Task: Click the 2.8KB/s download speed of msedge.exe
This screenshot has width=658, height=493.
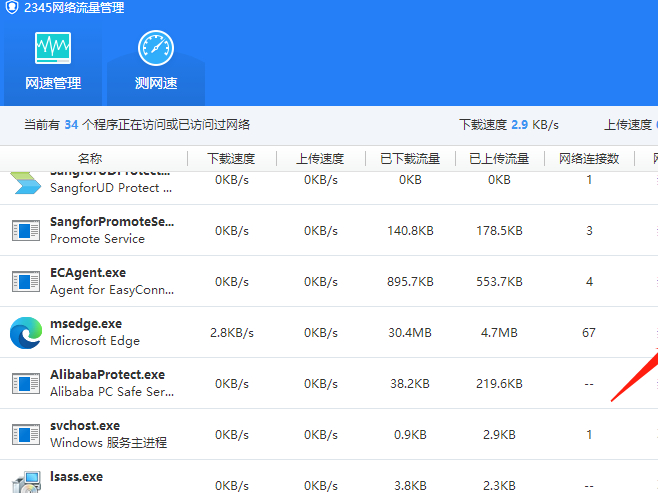Action: (232, 333)
